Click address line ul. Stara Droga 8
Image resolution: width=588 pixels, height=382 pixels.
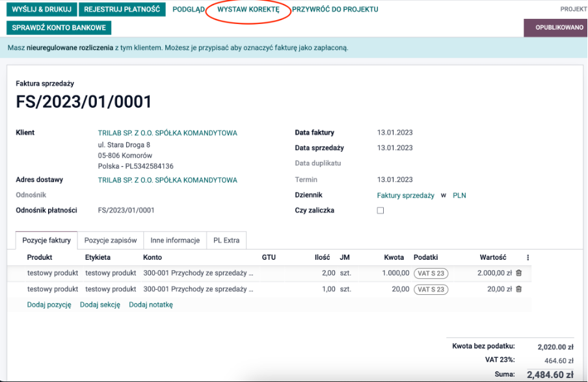[124, 145]
